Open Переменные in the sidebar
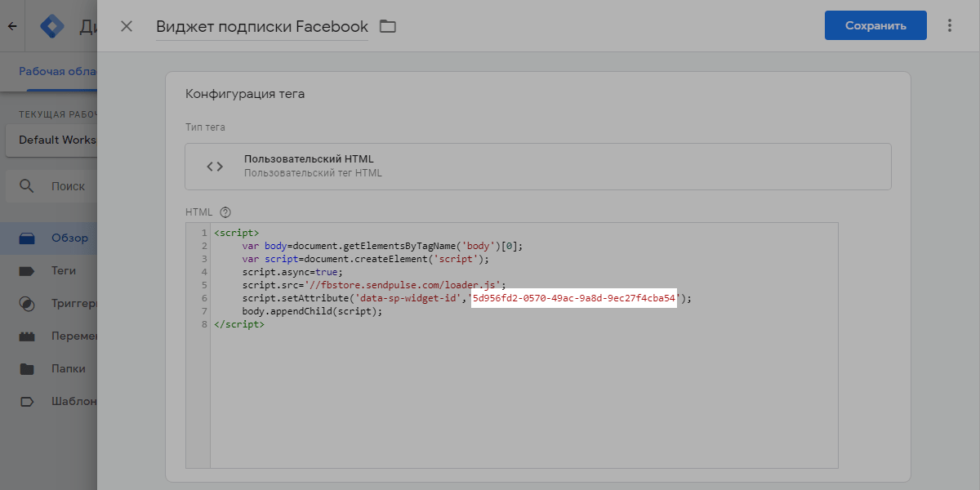 (49, 336)
